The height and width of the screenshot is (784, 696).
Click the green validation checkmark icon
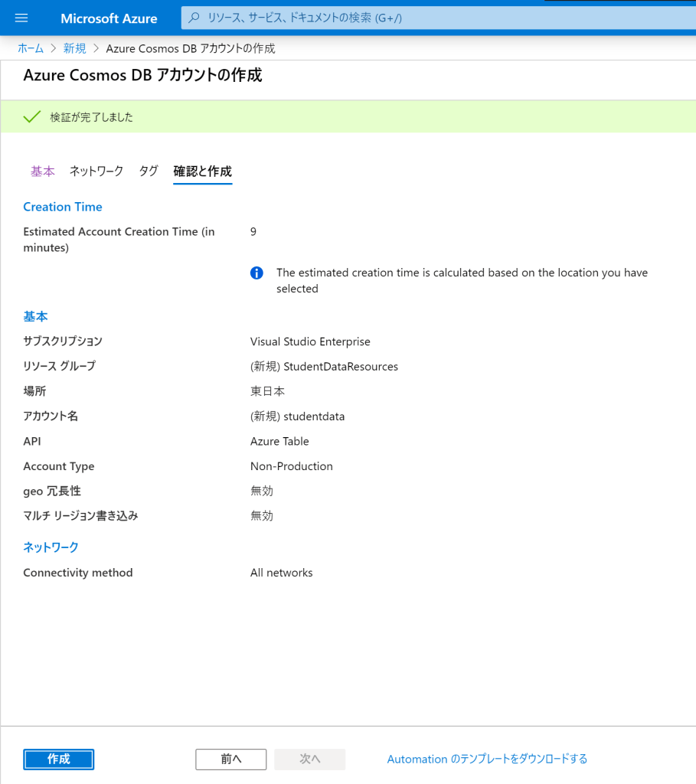(x=31, y=117)
